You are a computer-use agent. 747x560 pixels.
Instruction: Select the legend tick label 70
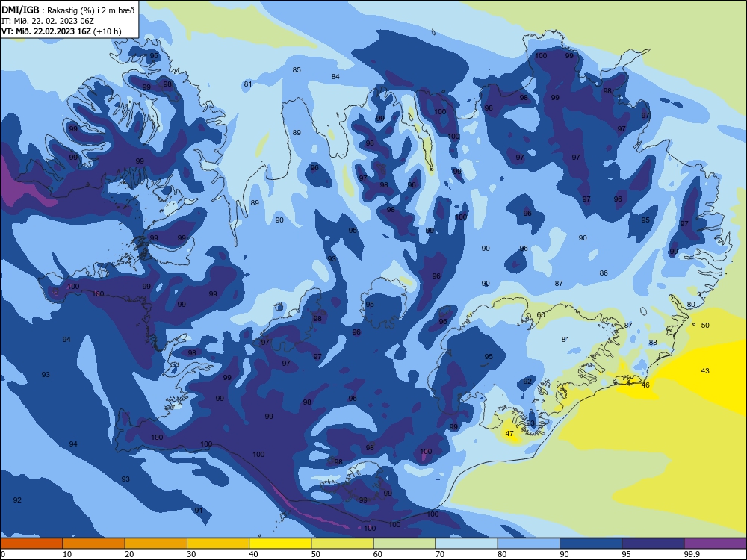pos(440,554)
